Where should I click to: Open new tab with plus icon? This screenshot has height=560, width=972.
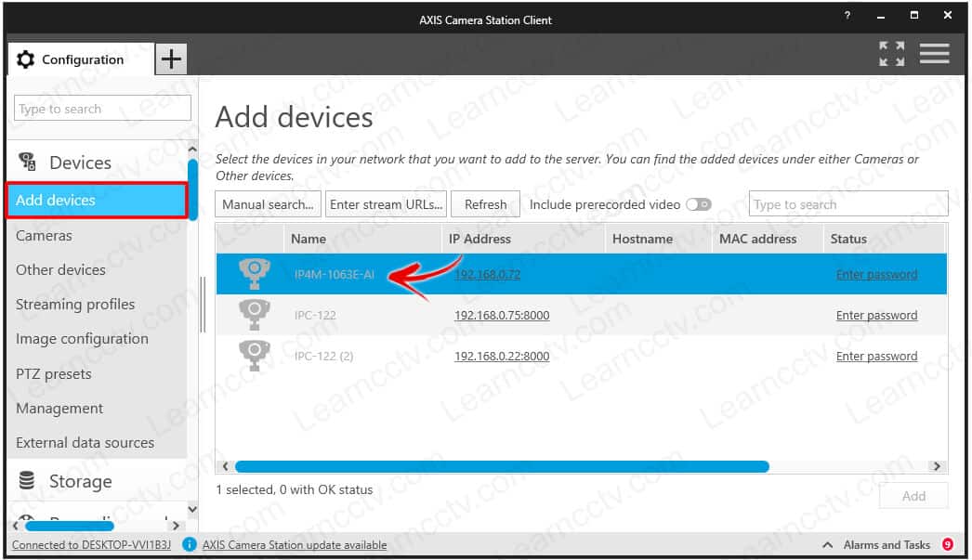[x=171, y=59]
